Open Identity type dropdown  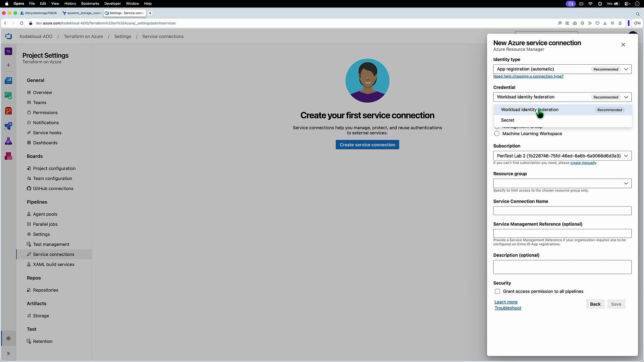pyautogui.click(x=562, y=69)
